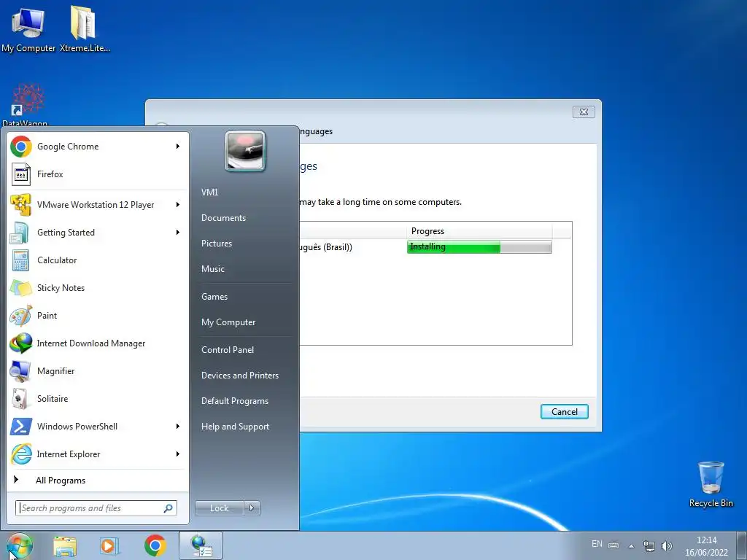This screenshot has height=560, width=747.
Task: Click the Installing progress bar
Action: click(479, 246)
